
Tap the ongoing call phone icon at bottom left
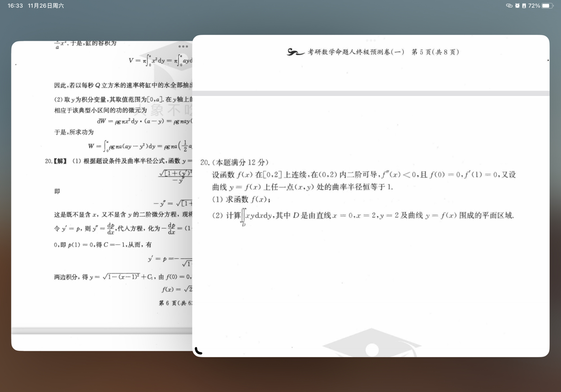199,352
